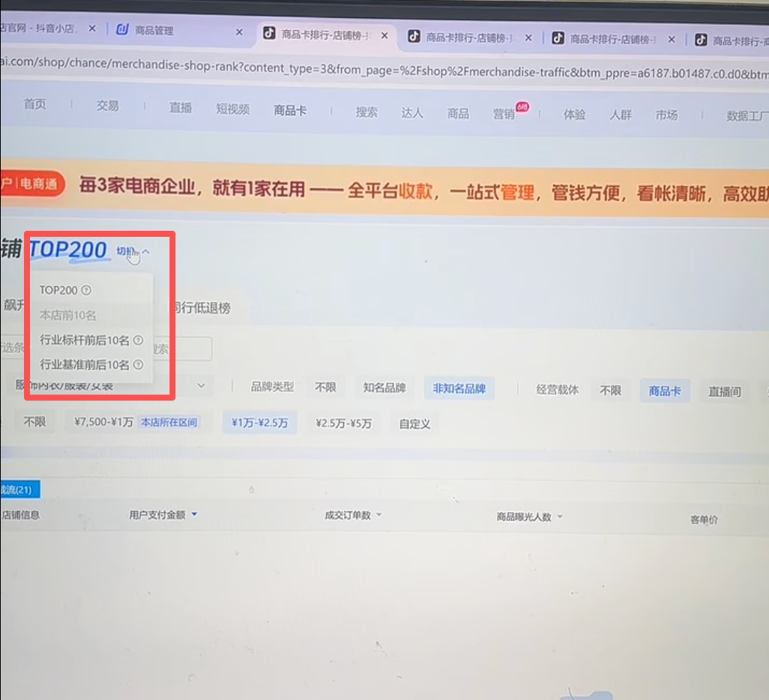Choose 行业基准前后10名 from the list

(85, 364)
